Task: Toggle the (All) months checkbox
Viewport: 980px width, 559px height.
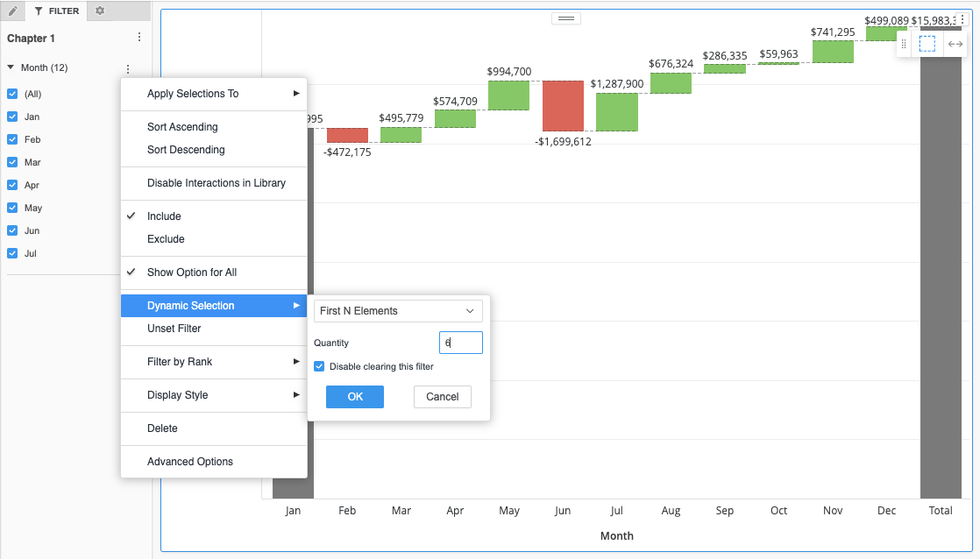Action: coord(12,94)
